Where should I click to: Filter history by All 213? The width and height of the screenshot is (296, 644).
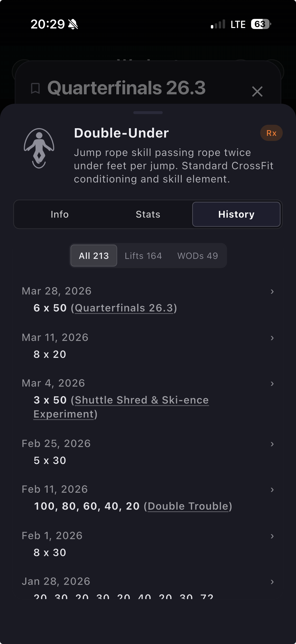94,256
